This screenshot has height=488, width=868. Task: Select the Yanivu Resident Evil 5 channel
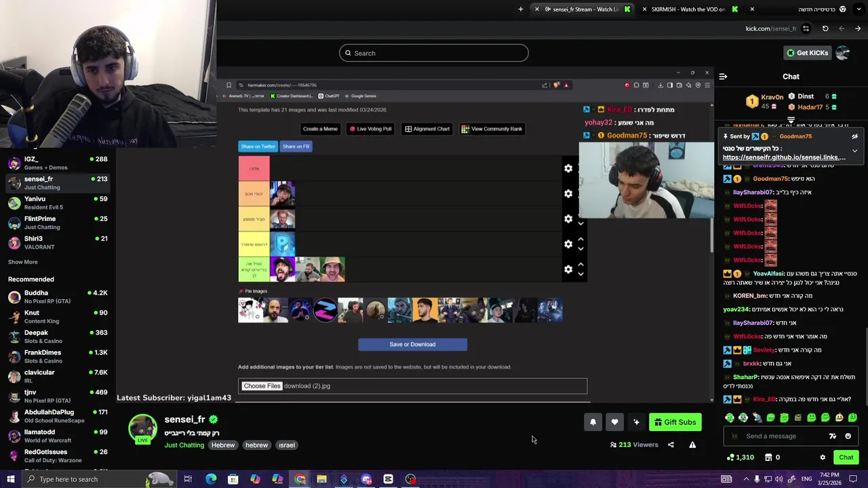(58, 203)
